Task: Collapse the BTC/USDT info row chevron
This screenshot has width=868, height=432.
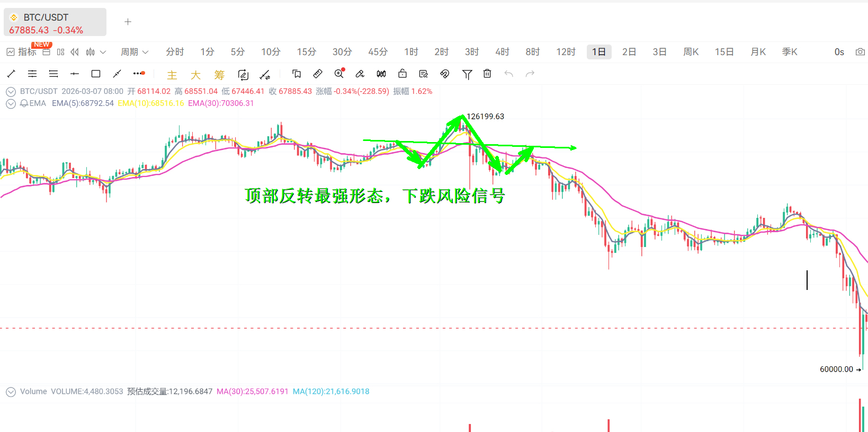Action: (11, 92)
